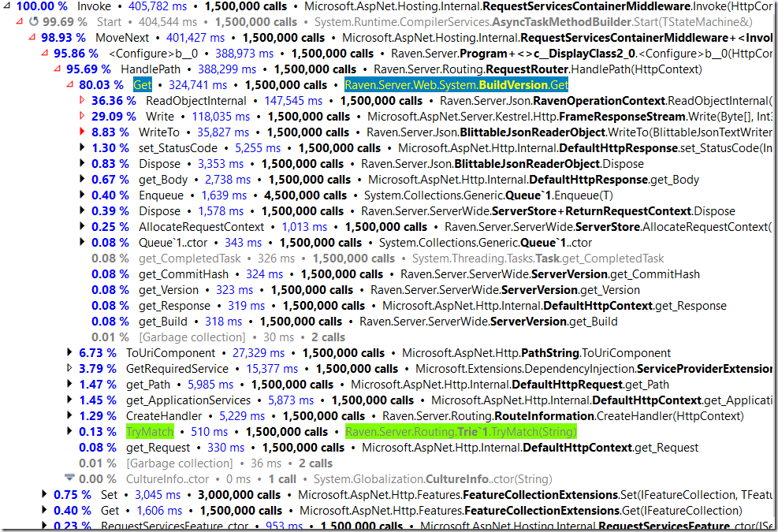Expand the 1.47 % get_Path node

tap(70, 384)
